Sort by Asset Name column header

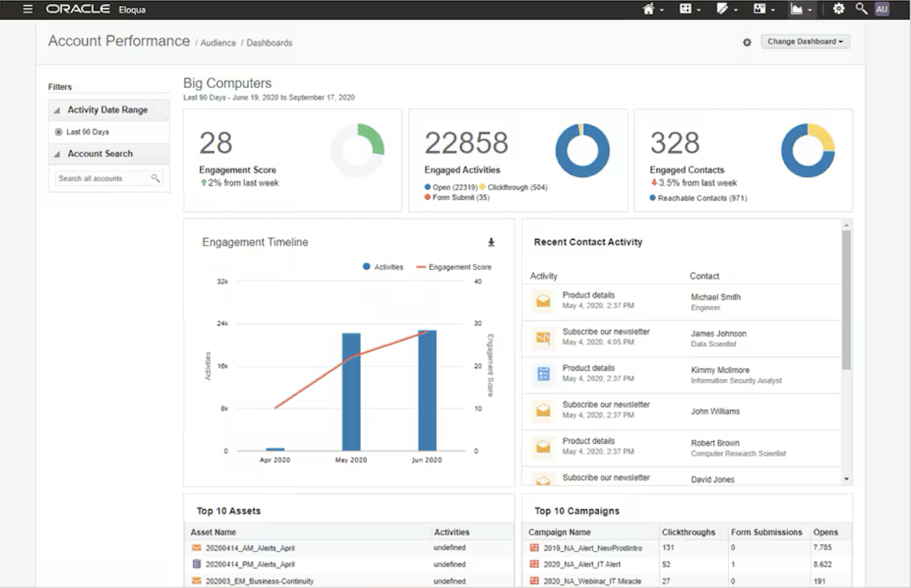pyautogui.click(x=213, y=532)
